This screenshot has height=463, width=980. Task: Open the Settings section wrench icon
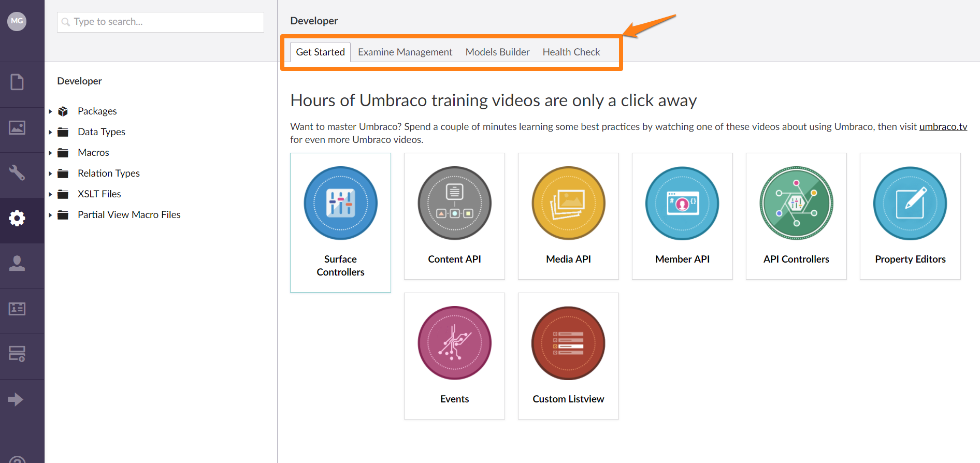(x=17, y=172)
